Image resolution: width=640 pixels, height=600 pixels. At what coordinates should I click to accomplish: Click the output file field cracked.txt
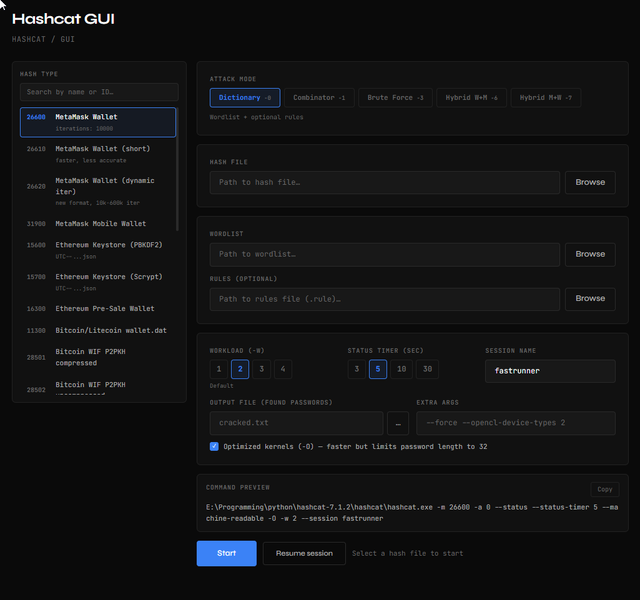coord(296,423)
